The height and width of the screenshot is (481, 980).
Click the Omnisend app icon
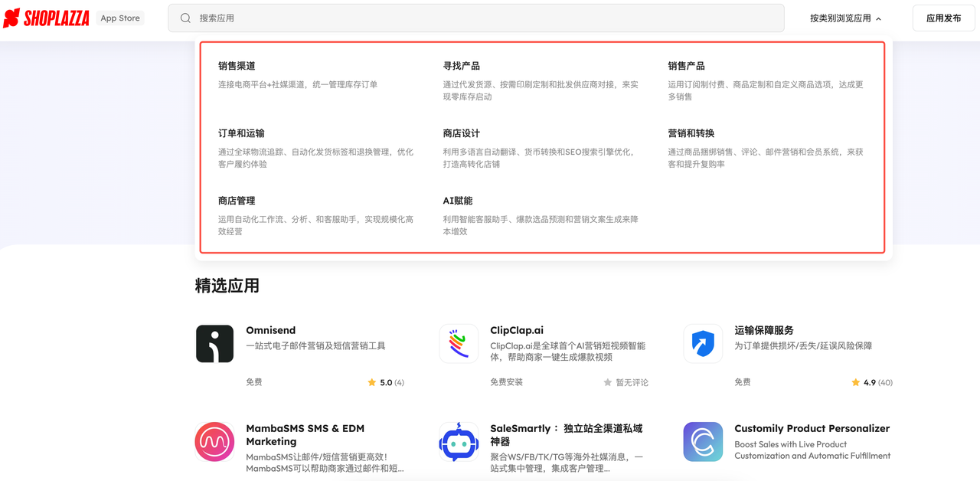(x=214, y=343)
